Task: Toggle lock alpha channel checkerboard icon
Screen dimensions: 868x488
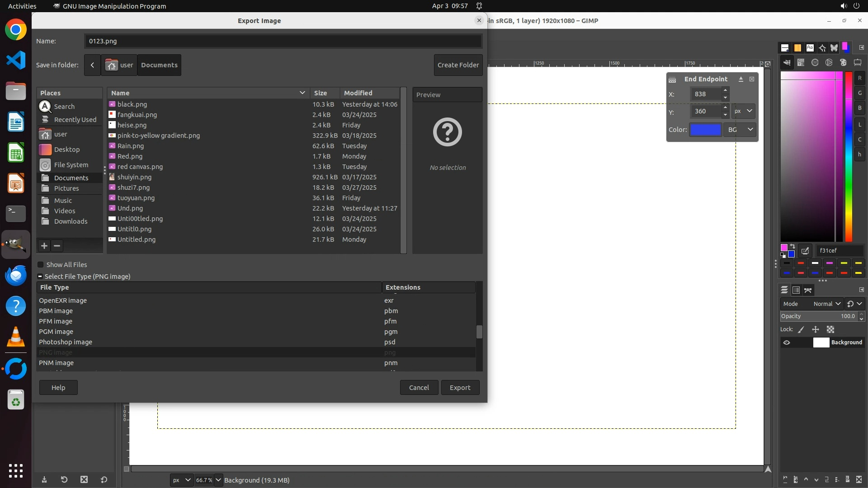Action: click(x=830, y=329)
